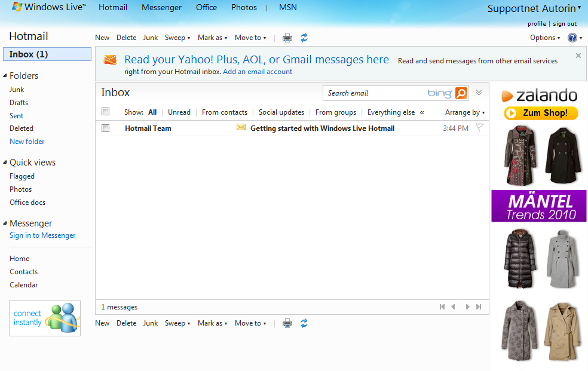Switch to MSN from the top menu bar
588x371 pixels.
287,7
